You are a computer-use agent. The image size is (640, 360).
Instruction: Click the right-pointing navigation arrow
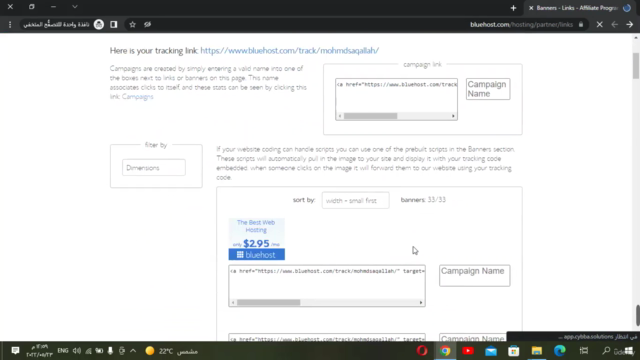(630, 24)
